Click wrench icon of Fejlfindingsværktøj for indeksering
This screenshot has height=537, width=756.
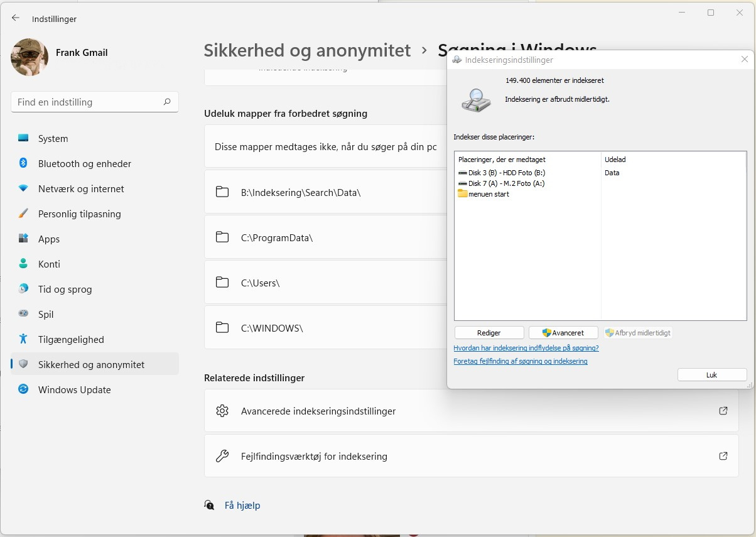tap(222, 456)
